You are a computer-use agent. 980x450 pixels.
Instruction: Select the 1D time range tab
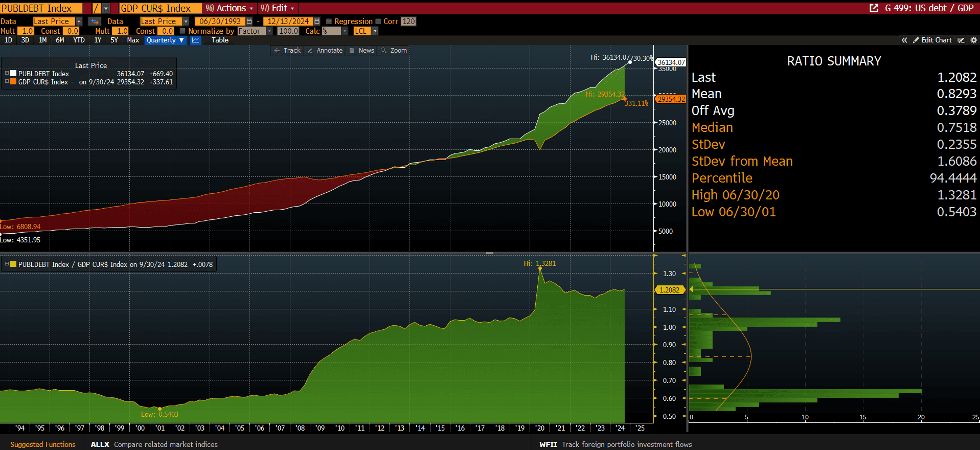tap(8, 40)
